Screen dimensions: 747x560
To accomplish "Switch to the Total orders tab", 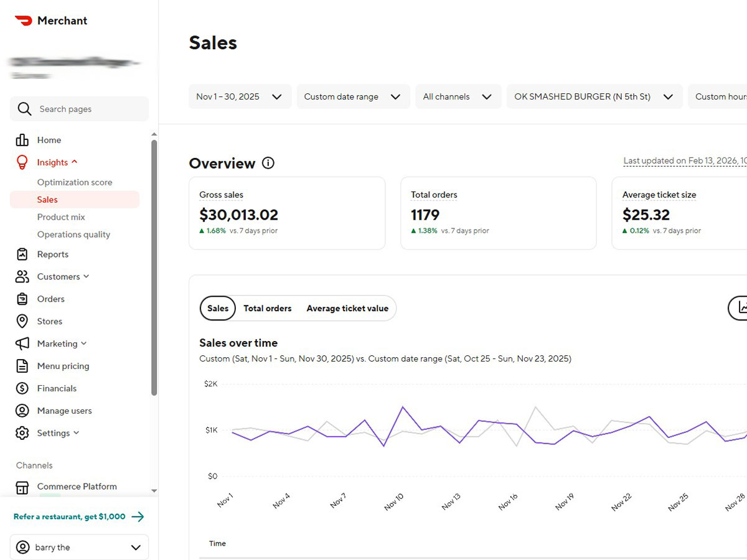I will click(x=268, y=308).
